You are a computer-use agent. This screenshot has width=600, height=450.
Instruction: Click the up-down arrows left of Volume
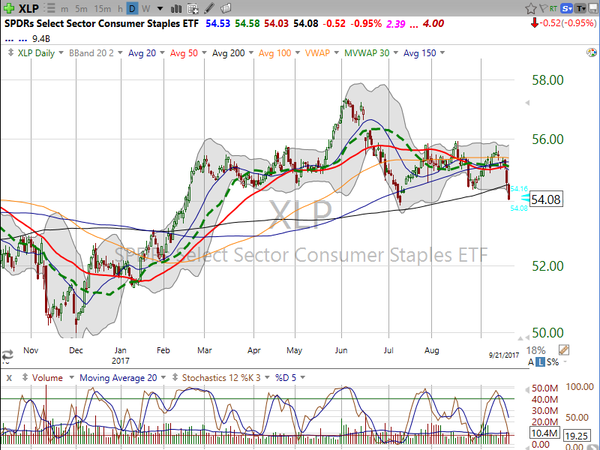pos(25,377)
